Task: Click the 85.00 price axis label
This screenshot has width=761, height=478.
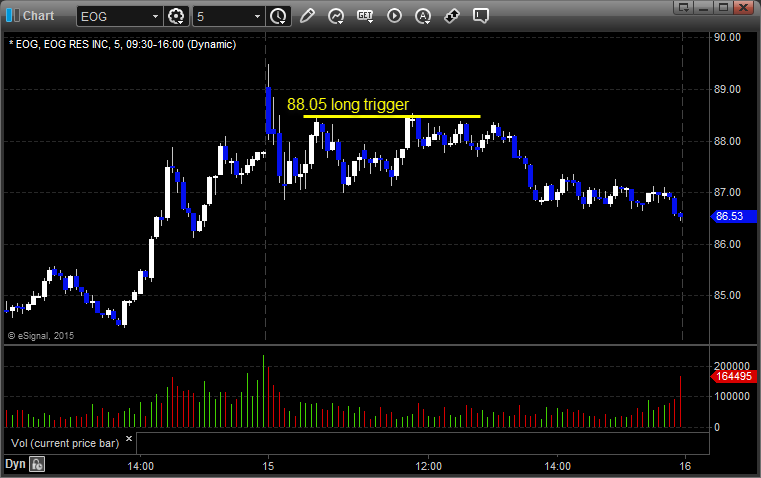Action: (727, 295)
